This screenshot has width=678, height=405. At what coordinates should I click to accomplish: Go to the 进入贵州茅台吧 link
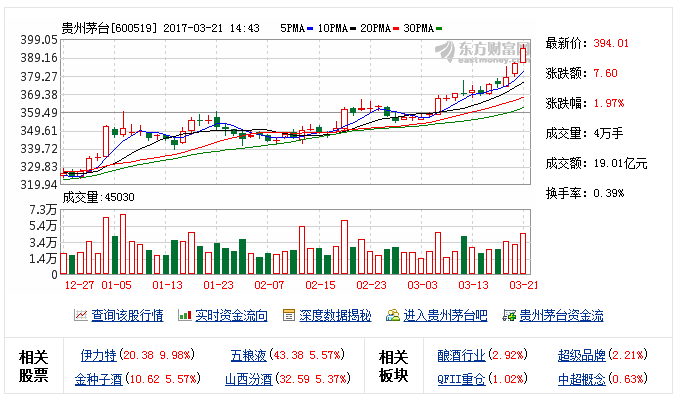pos(445,316)
